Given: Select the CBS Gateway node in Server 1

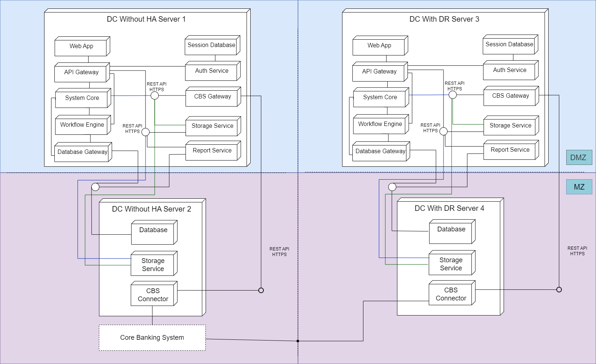Looking at the screenshot, I should click(213, 97).
